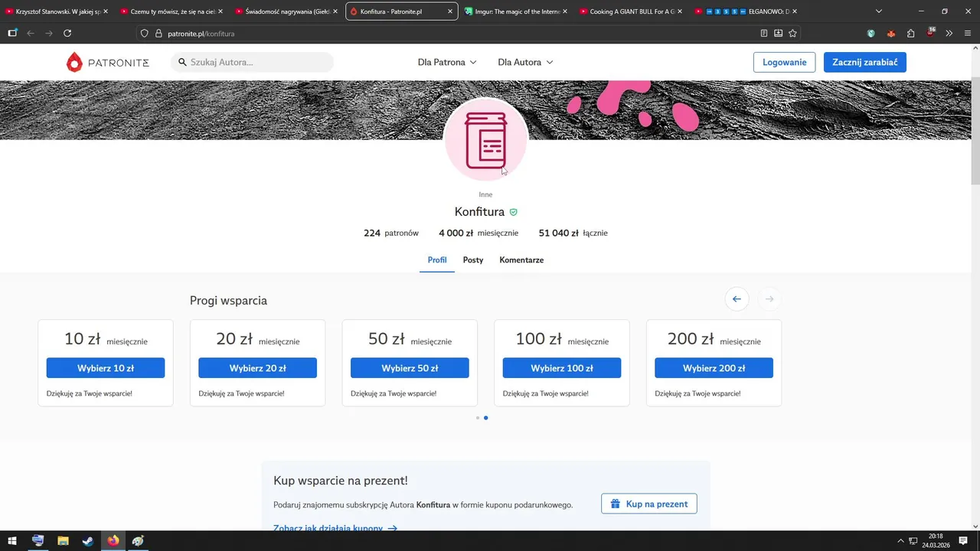Choose the 'Wybierz 50 zł' tier
This screenshot has width=980, height=551.
(x=410, y=368)
